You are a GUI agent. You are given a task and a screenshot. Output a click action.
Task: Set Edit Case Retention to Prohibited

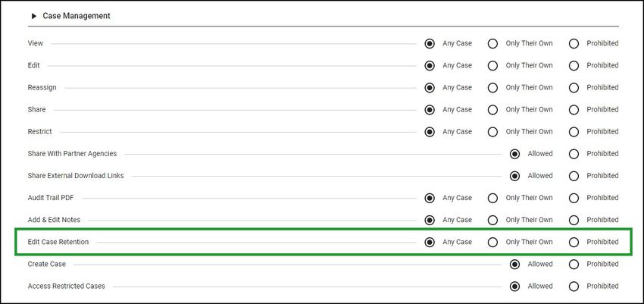click(574, 243)
